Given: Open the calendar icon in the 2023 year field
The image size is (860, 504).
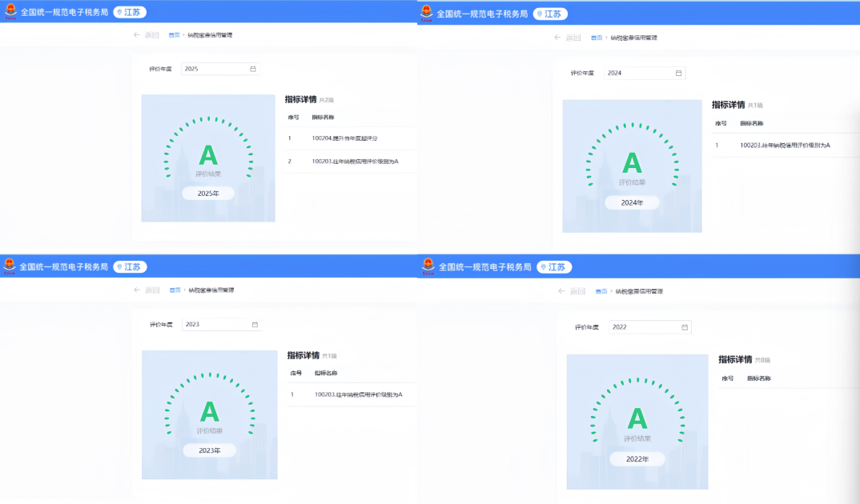Looking at the screenshot, I should 255,324.
